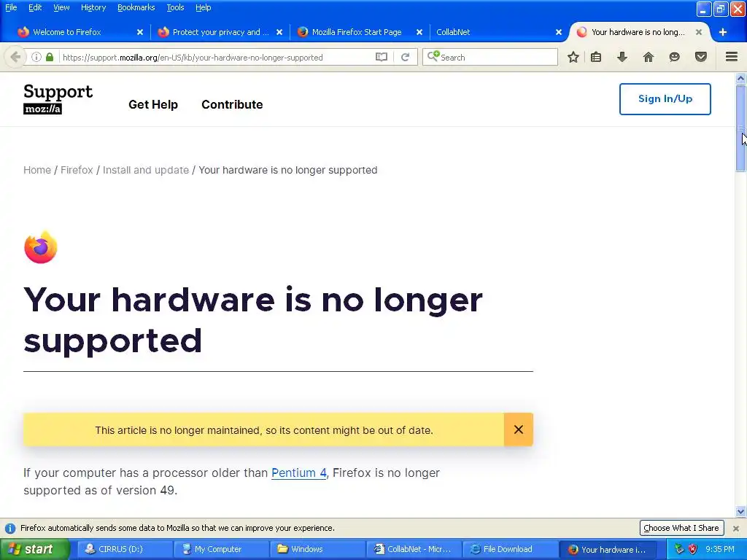Close the data-sharing notification bar

point(736,528)
